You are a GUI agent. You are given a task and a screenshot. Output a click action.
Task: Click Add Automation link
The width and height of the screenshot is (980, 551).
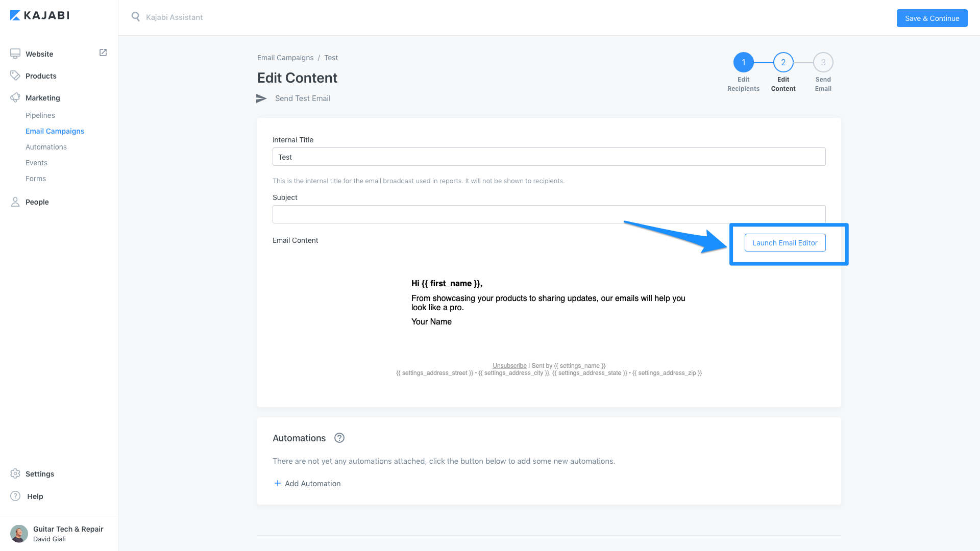coord(307,484)
